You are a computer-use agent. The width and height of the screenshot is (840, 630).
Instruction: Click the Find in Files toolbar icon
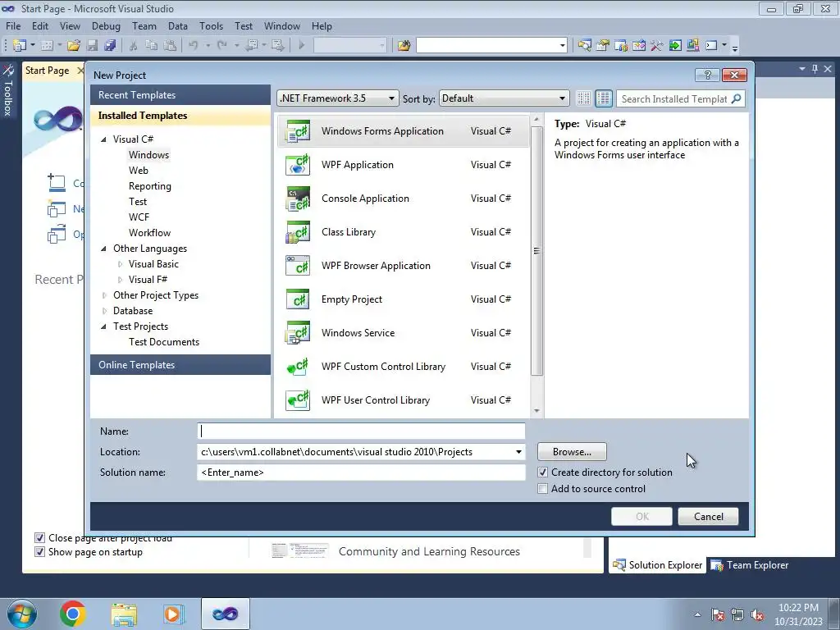tap(404, 46)
